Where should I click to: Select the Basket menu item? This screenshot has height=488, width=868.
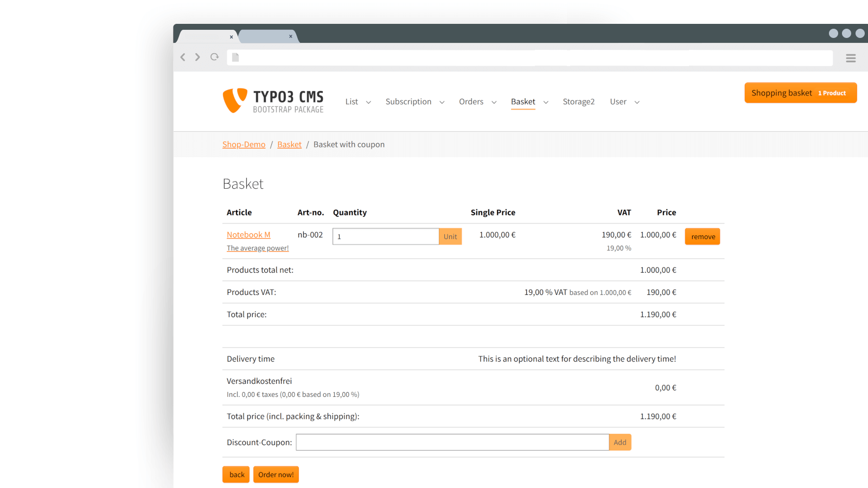(523, 102)
